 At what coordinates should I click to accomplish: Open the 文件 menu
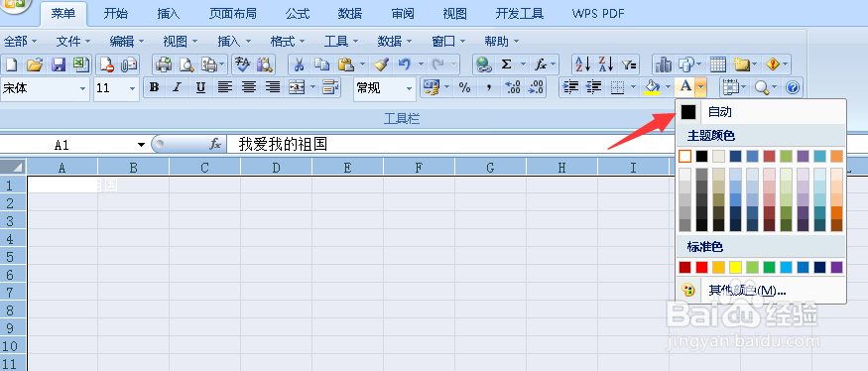(72, 41)
